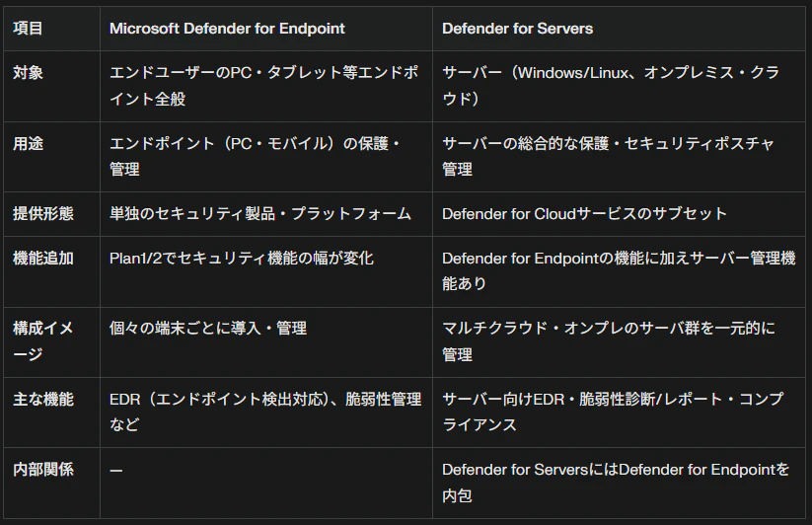Click the cell サーバーの総合的な保護・セキュリティポスチャ管理

coord(619,157)
